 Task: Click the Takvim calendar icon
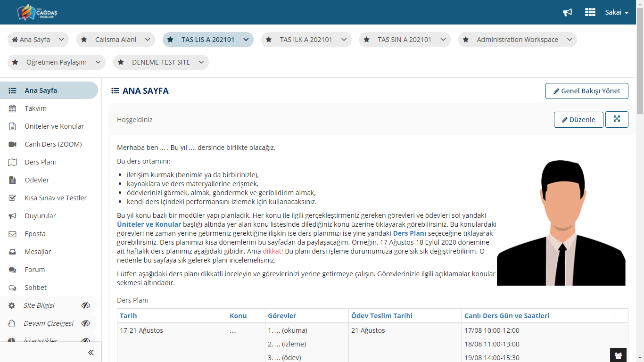(13, 108)
